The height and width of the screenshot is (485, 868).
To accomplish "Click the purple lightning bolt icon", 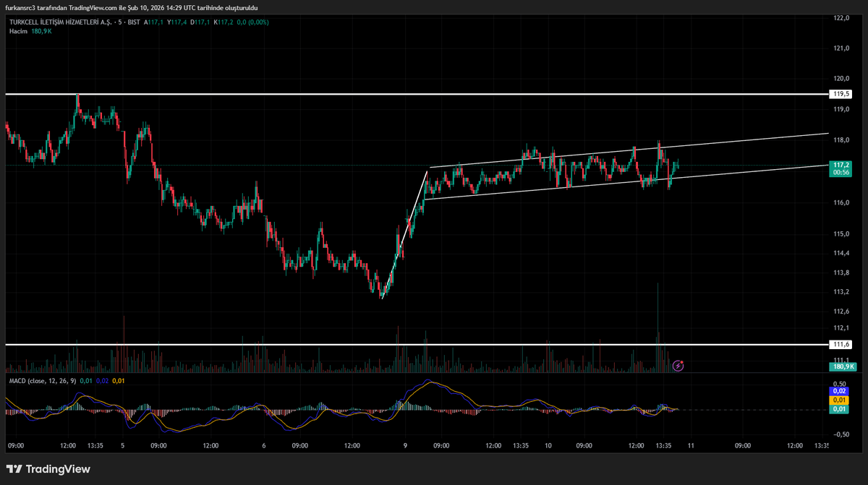I will [678, 366].
